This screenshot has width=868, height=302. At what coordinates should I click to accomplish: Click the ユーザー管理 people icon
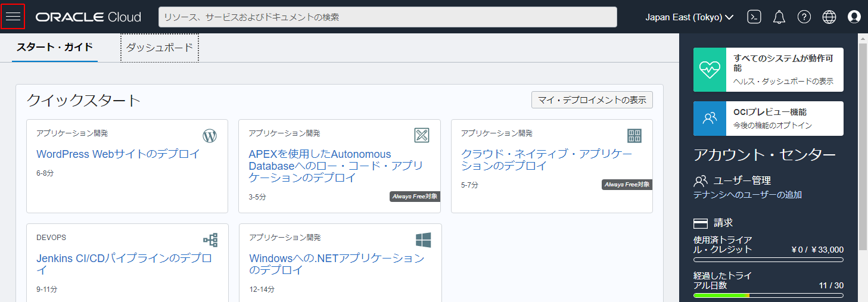701,180
